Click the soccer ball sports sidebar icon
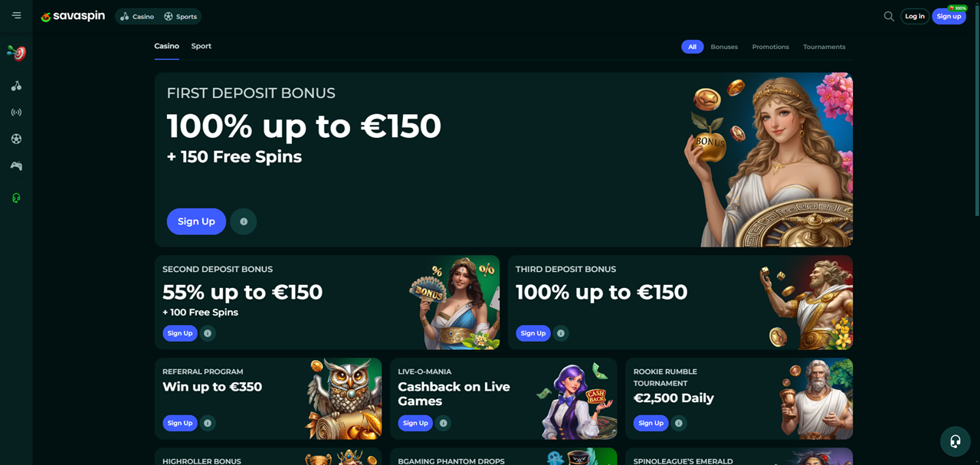Screen dimensions: 980x465 pyautogui.click(x=16, y=139)
